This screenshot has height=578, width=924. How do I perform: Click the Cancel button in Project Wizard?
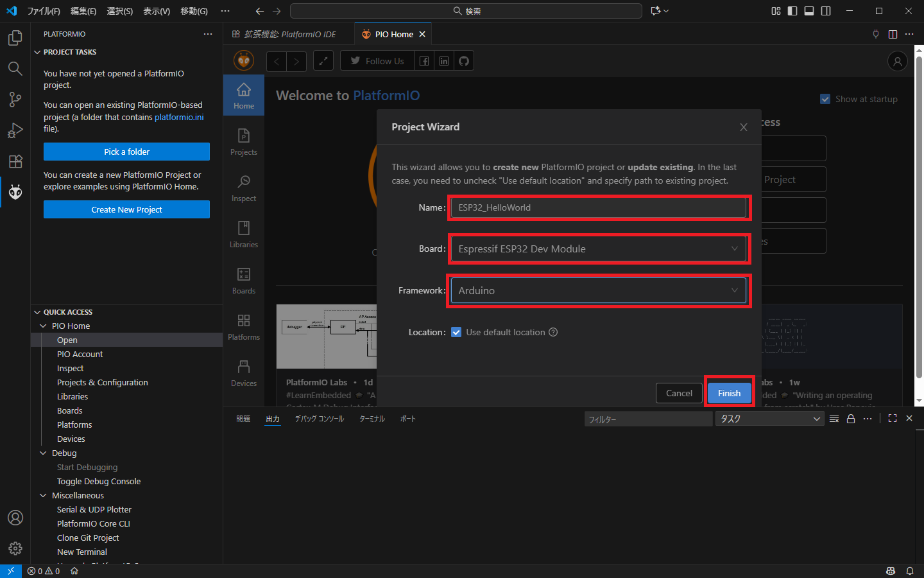[679, 393]
